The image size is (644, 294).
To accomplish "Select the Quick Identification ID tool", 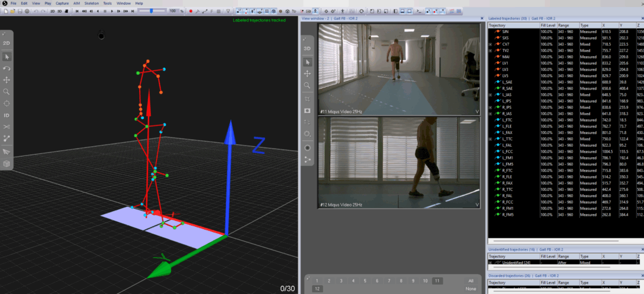I will [6, 115].
